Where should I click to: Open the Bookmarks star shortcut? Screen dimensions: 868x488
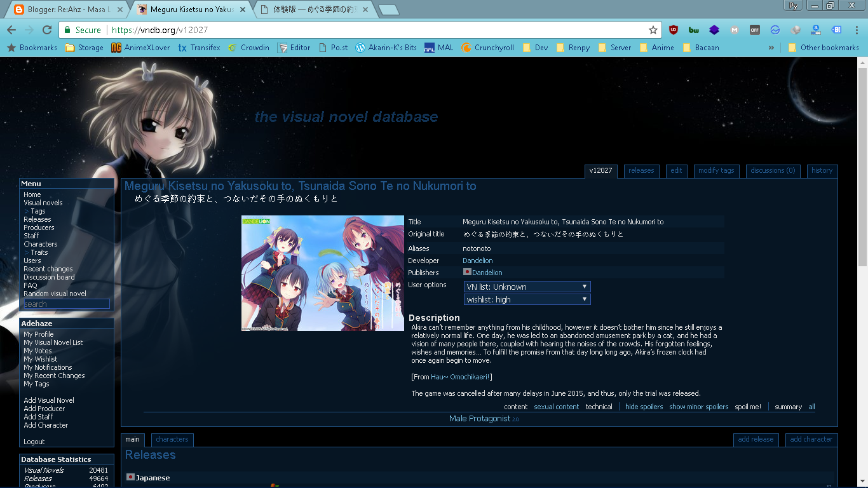32,48
